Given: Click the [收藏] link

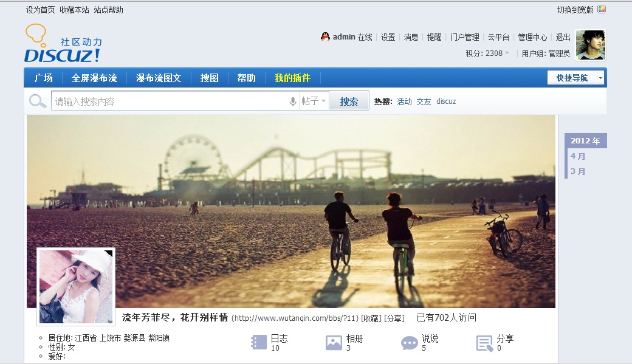Looking at the screenshot, I should click(x=371, y=318).
